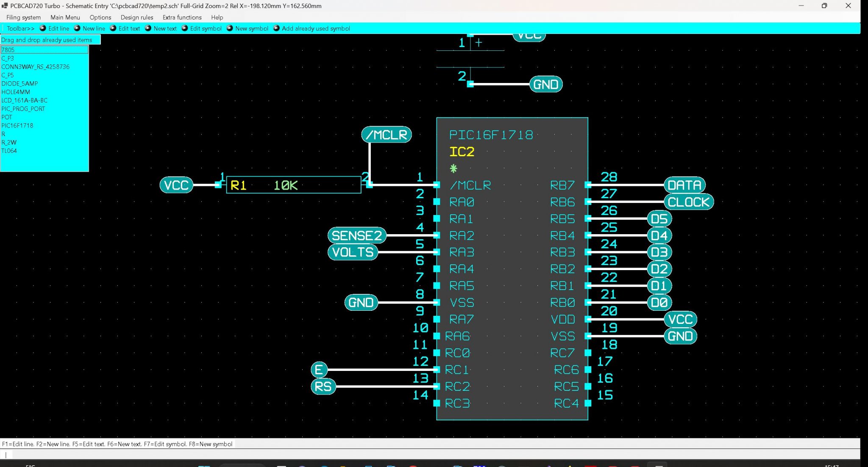This screenshot has height=467, width=868.
Task: Open the Extra functions menu
Action: 182,17
